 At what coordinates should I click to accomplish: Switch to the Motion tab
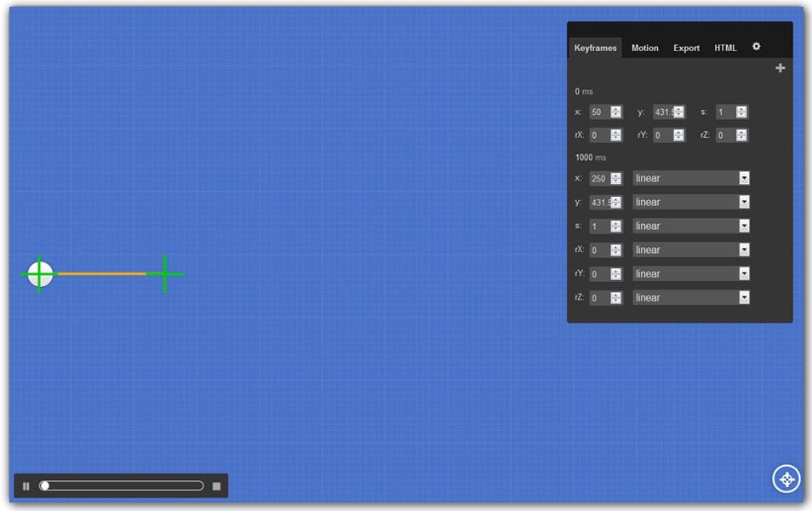point(644,48)
